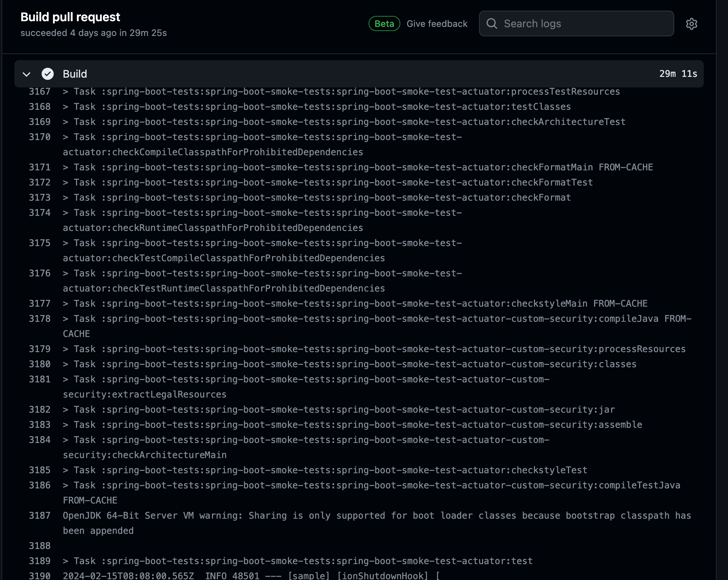728x580 pixels.
Task: Click the search magnifier icon
Action: 492,24
